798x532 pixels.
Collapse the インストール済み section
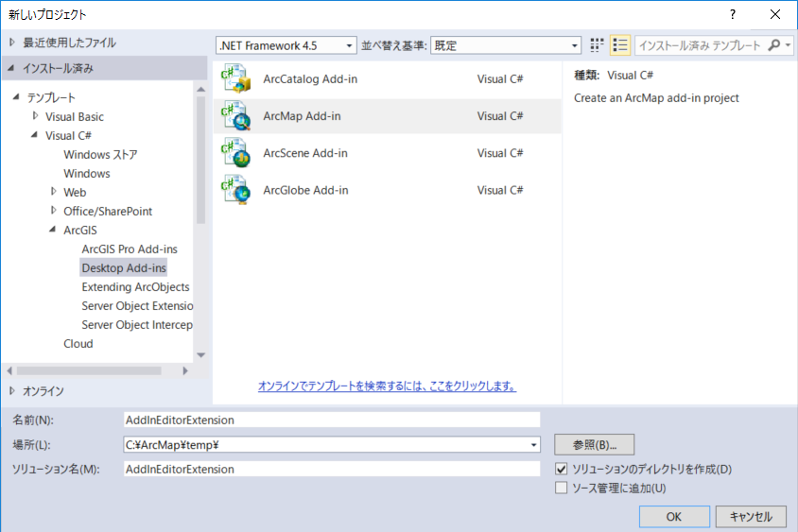tap(11, 68)
